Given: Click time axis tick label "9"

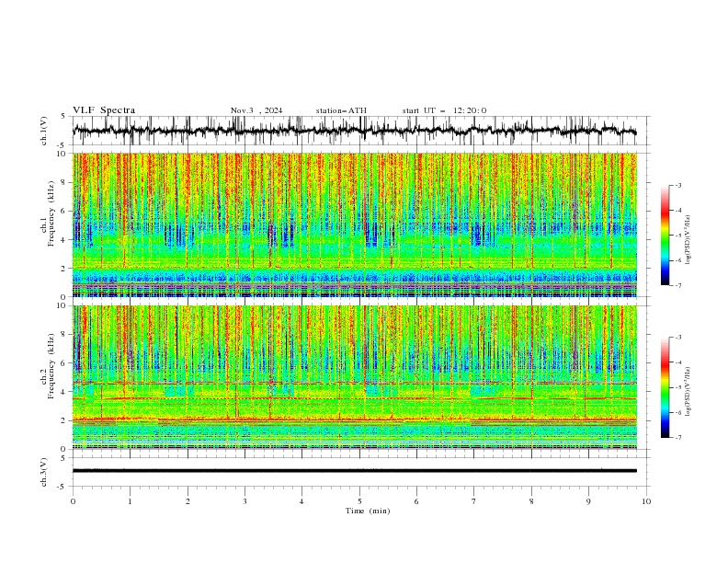Looking at the screenshot, I should pyautogui.click(x=588, y=501).
